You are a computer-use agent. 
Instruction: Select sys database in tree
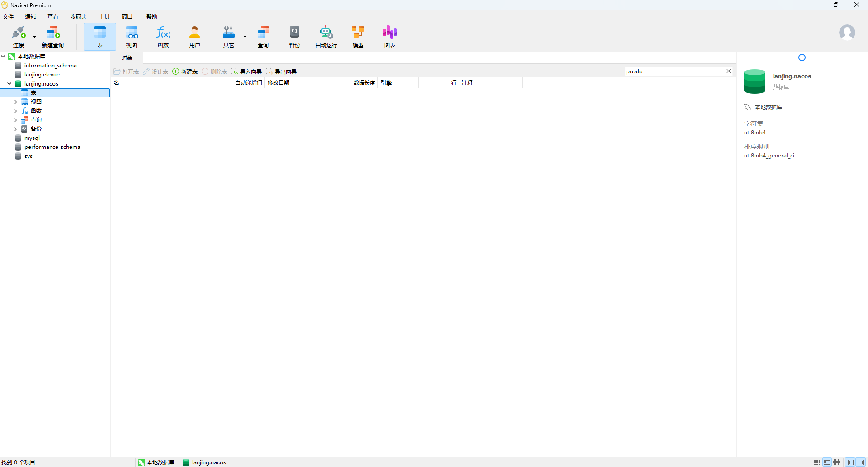tap(28, 156)
